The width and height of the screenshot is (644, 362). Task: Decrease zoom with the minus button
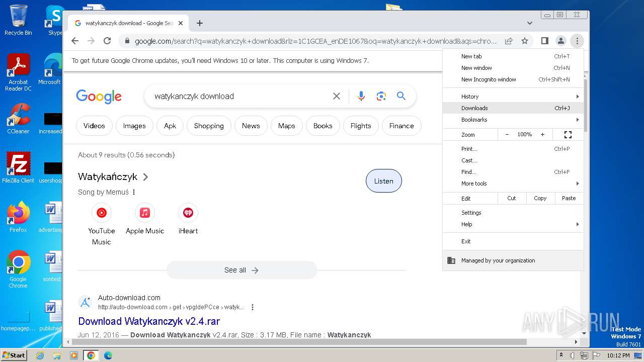[507, 135]
